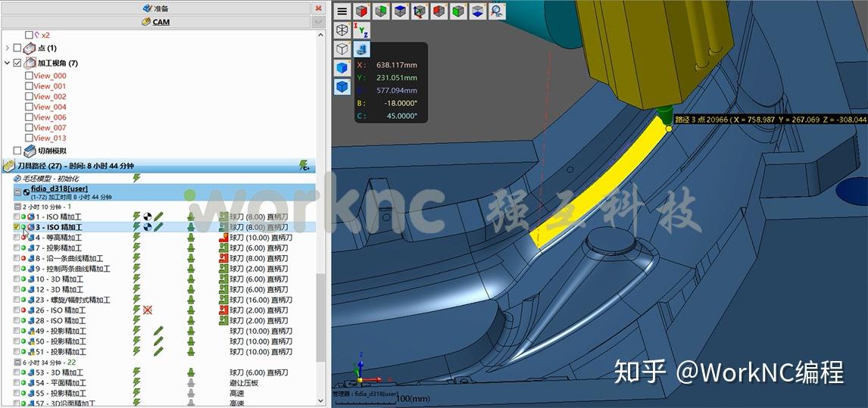Expand the 点 (1) tree node
The height and width of the screenshot is (408, 868).
pos(8,48)
